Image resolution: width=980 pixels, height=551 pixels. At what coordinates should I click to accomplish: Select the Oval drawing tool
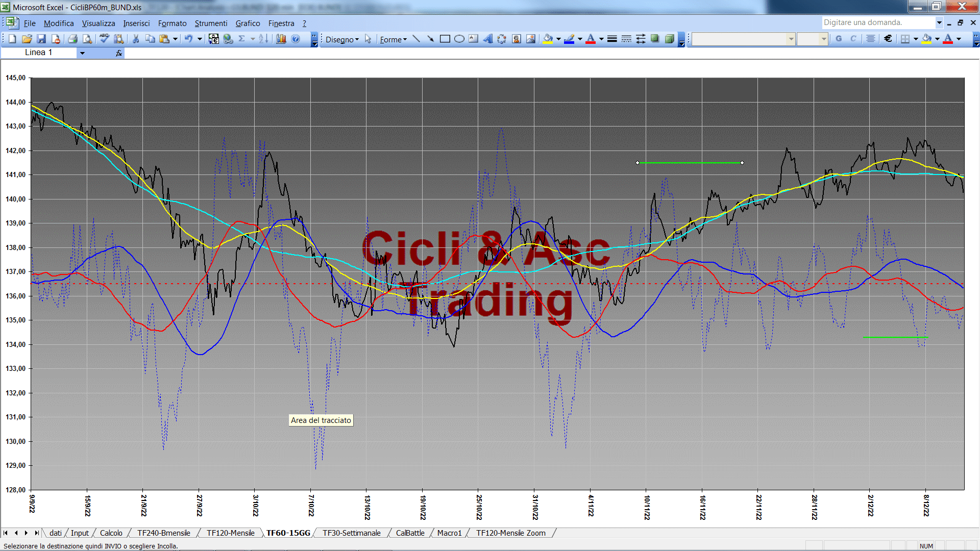[x=459, y=39]
